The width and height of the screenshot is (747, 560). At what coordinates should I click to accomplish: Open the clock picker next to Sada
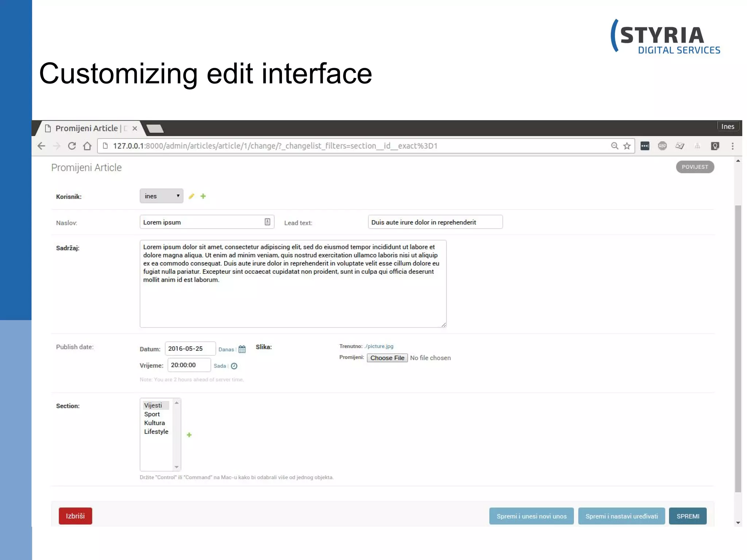tap(234, 366)
